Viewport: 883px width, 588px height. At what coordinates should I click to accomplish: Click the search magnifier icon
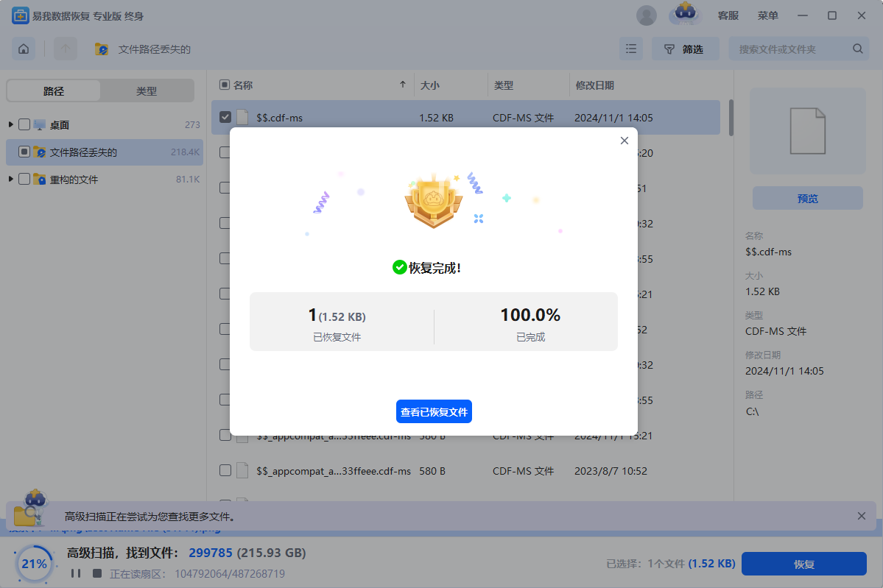pyautogui.click(x=858, y=49)
